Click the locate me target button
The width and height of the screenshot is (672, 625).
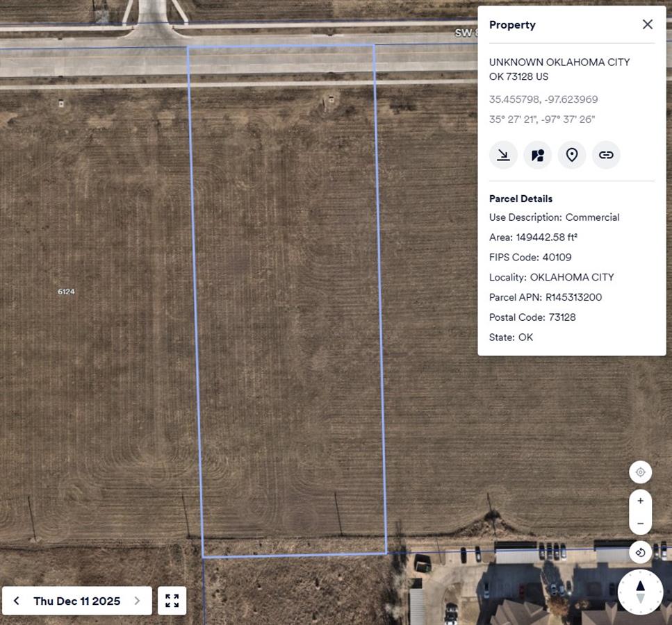pos(640,472)
